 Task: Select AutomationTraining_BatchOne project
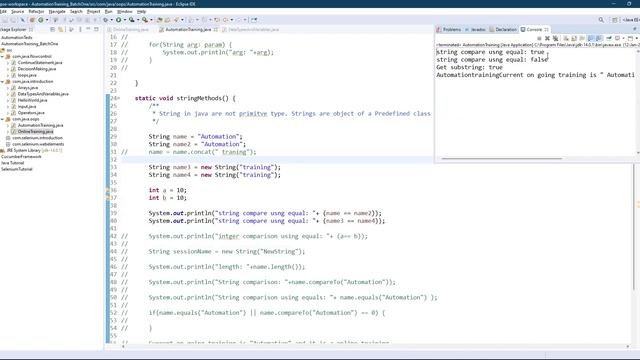(29, 44)
